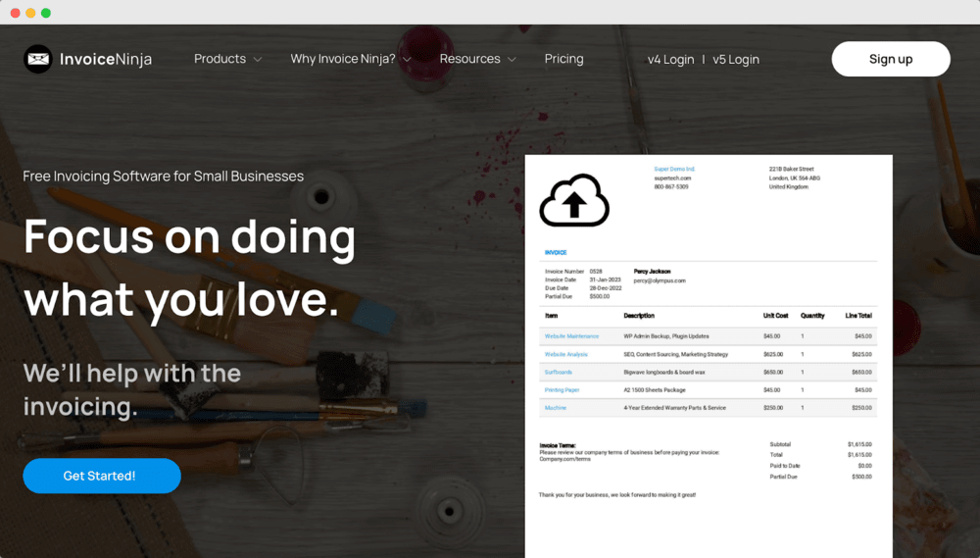Click the Get Started! button
Screen dimensions: 980x558
tap(102, 476)
